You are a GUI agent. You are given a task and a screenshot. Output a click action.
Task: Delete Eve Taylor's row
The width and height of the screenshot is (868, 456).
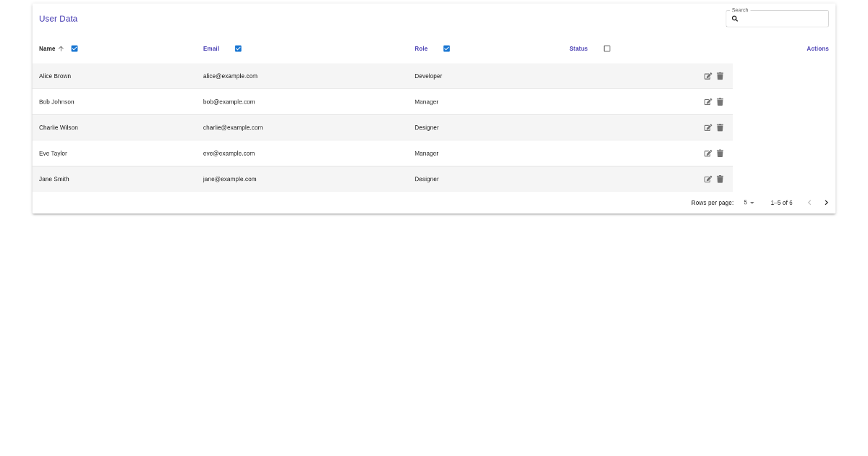(720, 153)
